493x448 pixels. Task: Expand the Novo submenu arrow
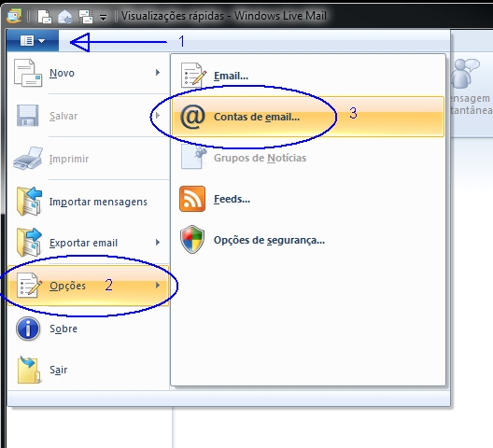tap(158, 73)
